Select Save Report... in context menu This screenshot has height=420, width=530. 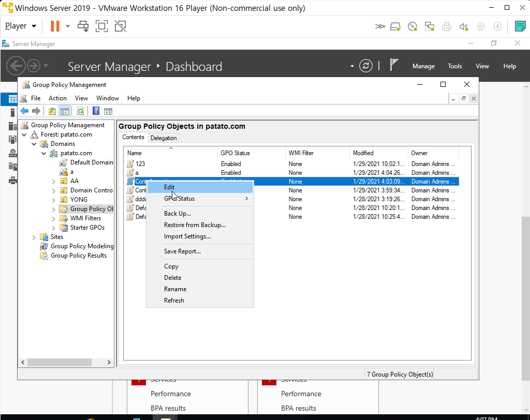200,251
